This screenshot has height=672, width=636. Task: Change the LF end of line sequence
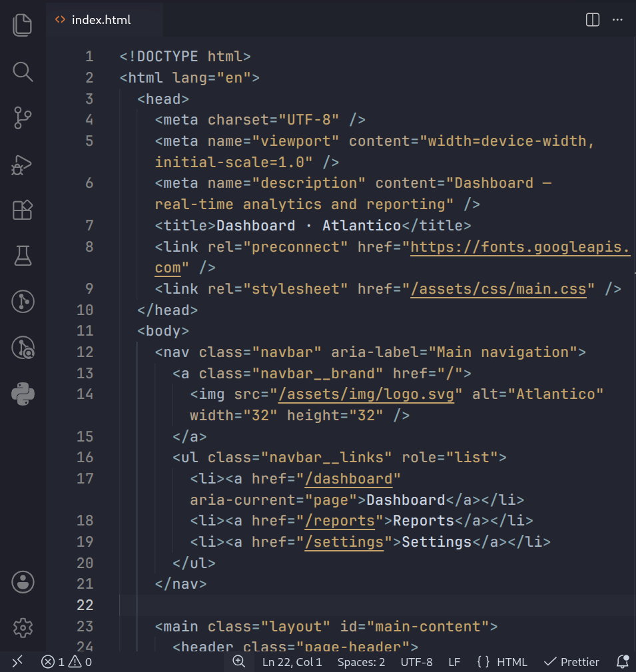[x=454, y=662]
